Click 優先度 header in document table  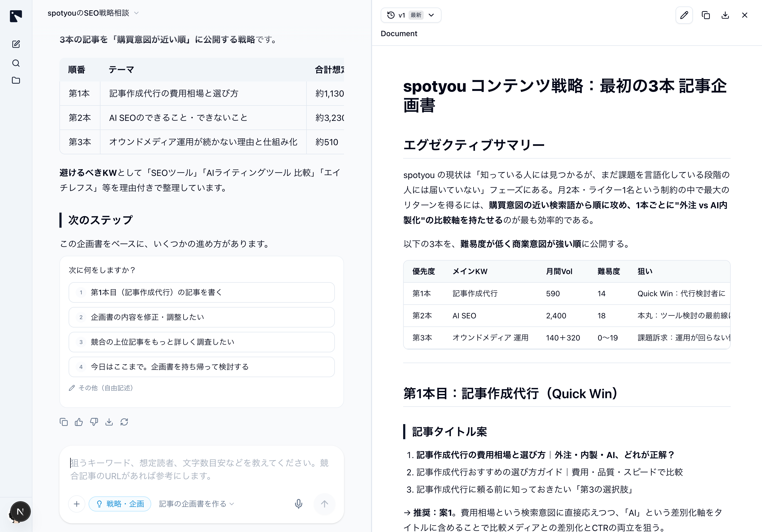coord(423,271)
